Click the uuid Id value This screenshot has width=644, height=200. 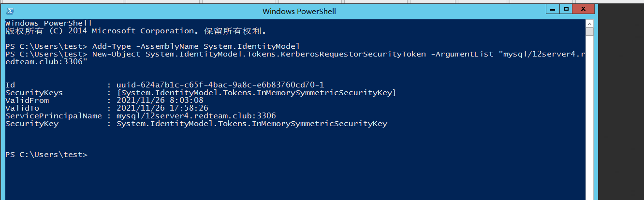(220, 85)
